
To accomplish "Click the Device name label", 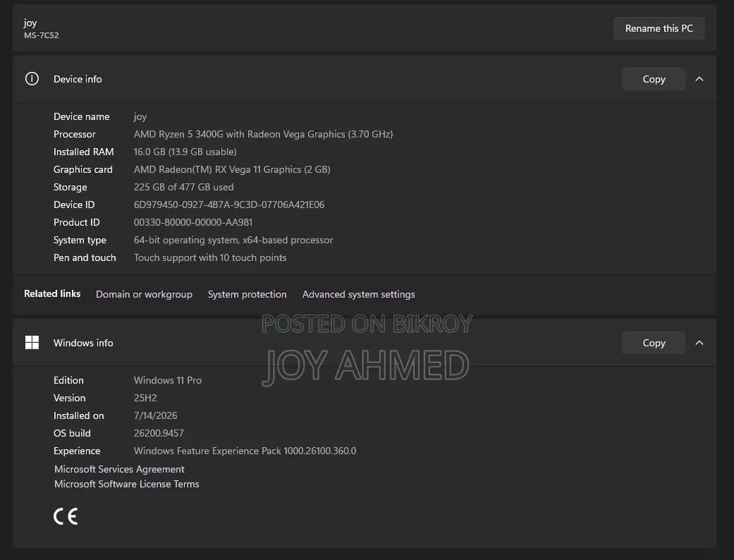I will (82, 116).
